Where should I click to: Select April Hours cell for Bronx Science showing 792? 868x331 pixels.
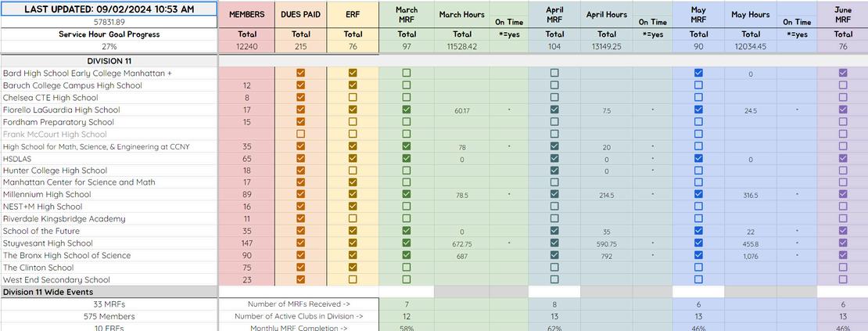coord(607,256)
